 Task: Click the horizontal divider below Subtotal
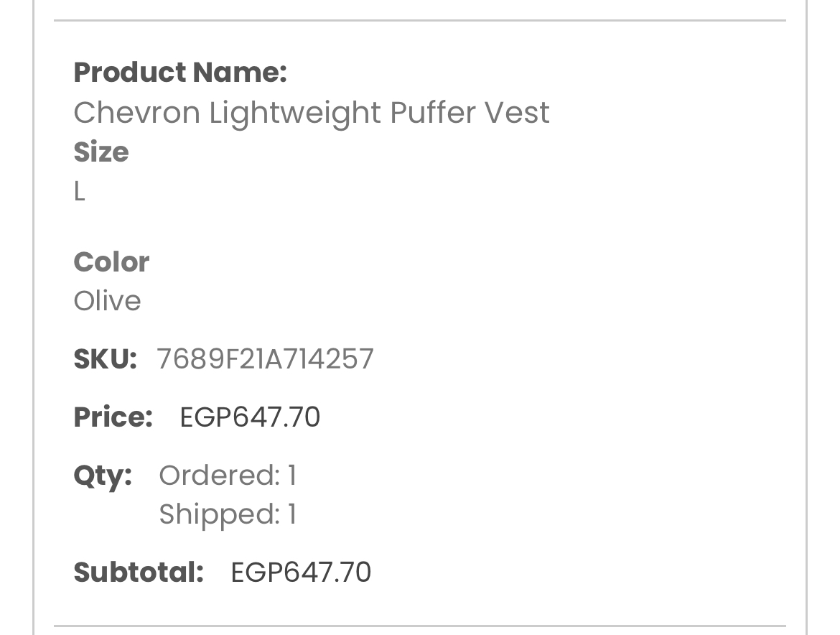(419, 626)
